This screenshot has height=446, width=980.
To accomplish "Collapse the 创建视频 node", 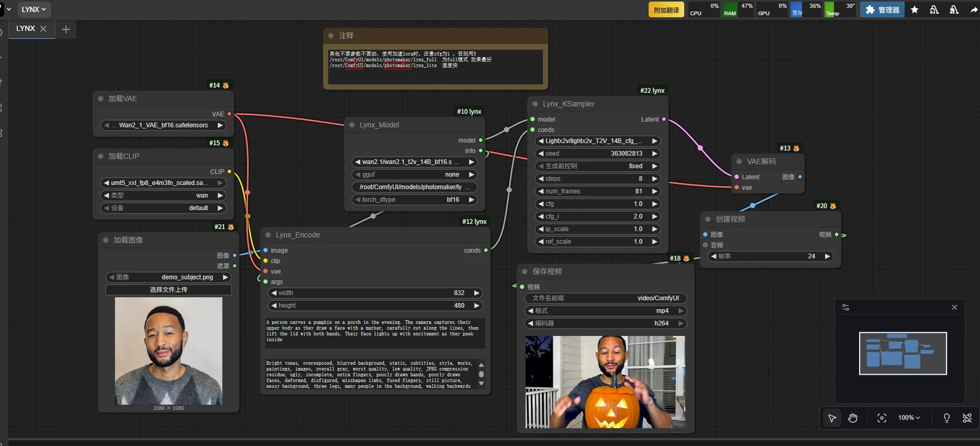I will [708, 219].
